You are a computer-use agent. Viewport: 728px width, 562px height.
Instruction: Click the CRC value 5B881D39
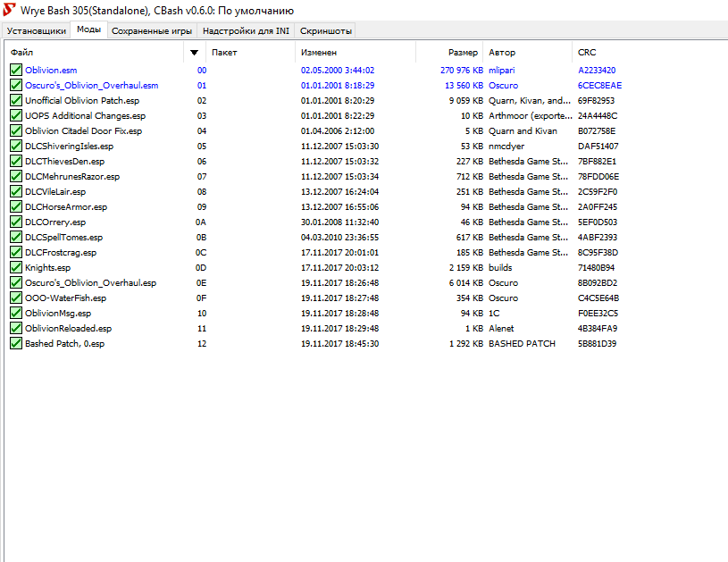597,344
